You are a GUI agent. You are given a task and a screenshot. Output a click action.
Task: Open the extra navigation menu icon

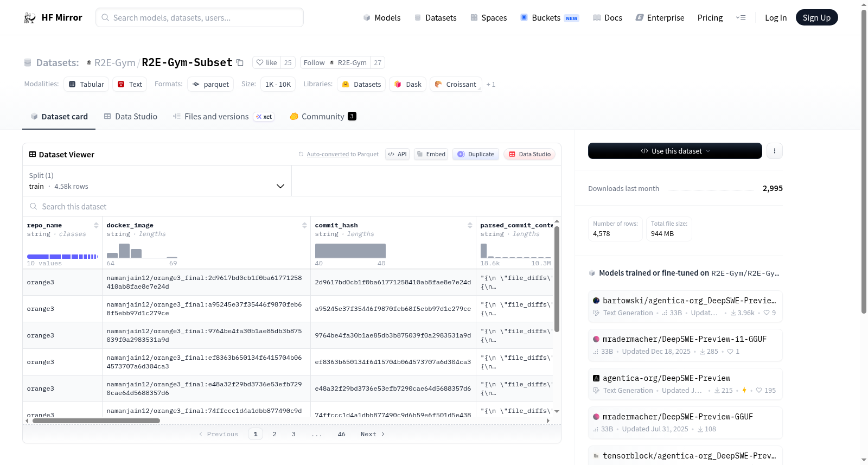[x=741, y=18]
